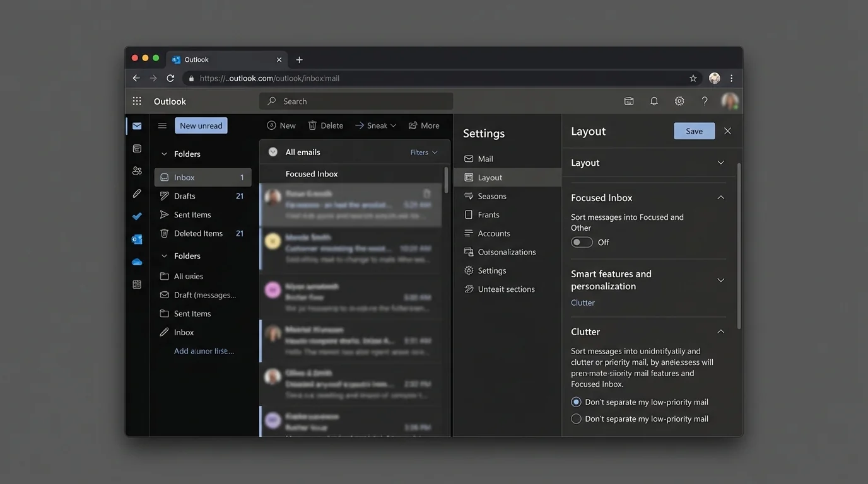Image resolution: width=868 pixels, height=484 pixels.
Task: Collapse the Focused Inbox section
Action: pos(720,197)
